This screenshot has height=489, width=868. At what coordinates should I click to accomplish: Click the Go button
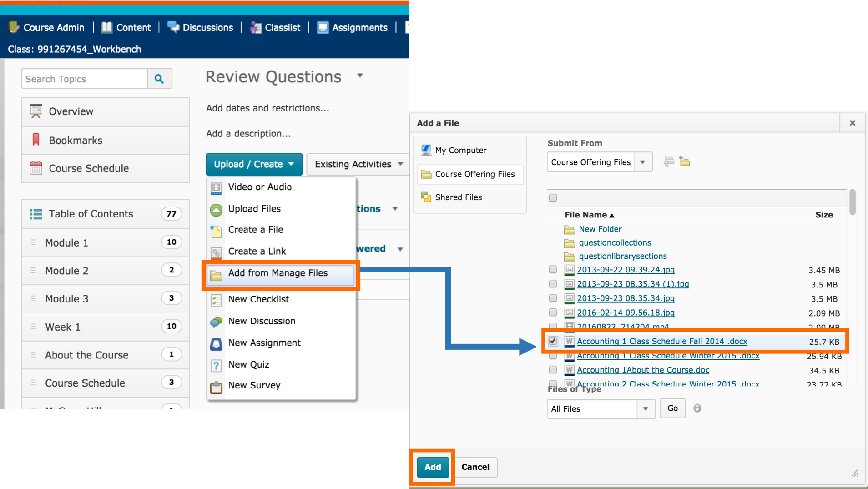tap(672, 408)
